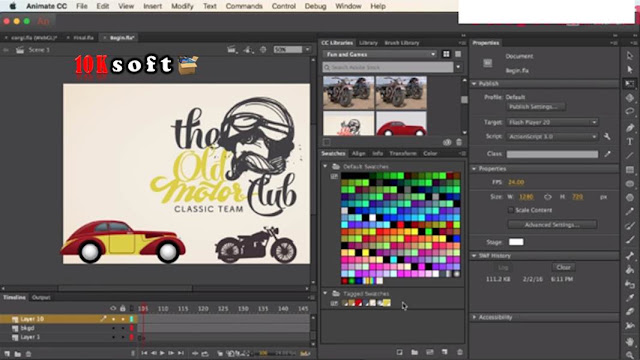640x360 pixels.
Task: Collapse the Default Swatches folder
Action: tap(325, 167)
